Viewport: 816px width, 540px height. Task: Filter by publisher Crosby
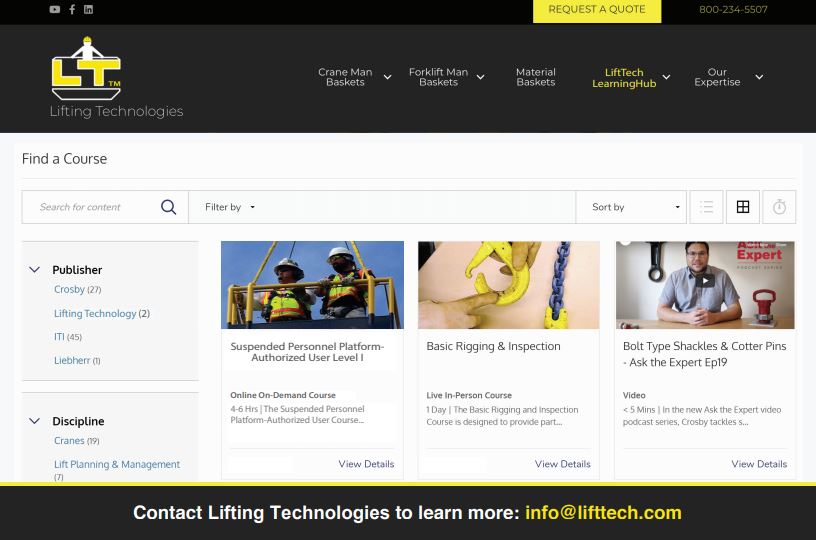(x=69, y=289)
